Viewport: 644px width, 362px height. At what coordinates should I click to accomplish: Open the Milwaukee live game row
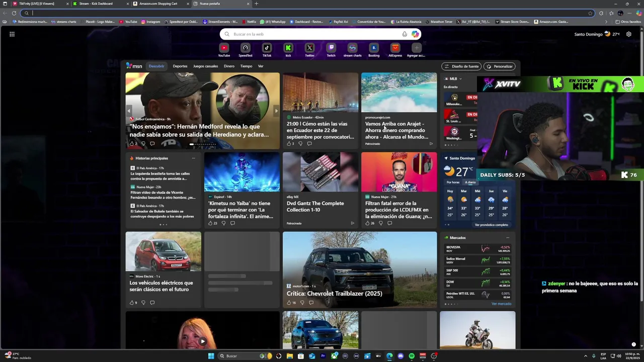click(461, 100)
